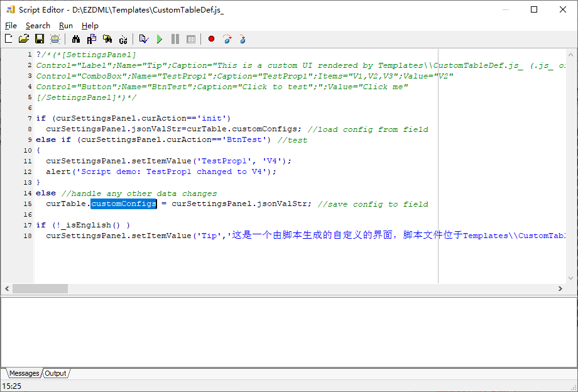Run the script with green play
Image resolution: width=578 pixels, height=392 pixels.
coord(159,39)
